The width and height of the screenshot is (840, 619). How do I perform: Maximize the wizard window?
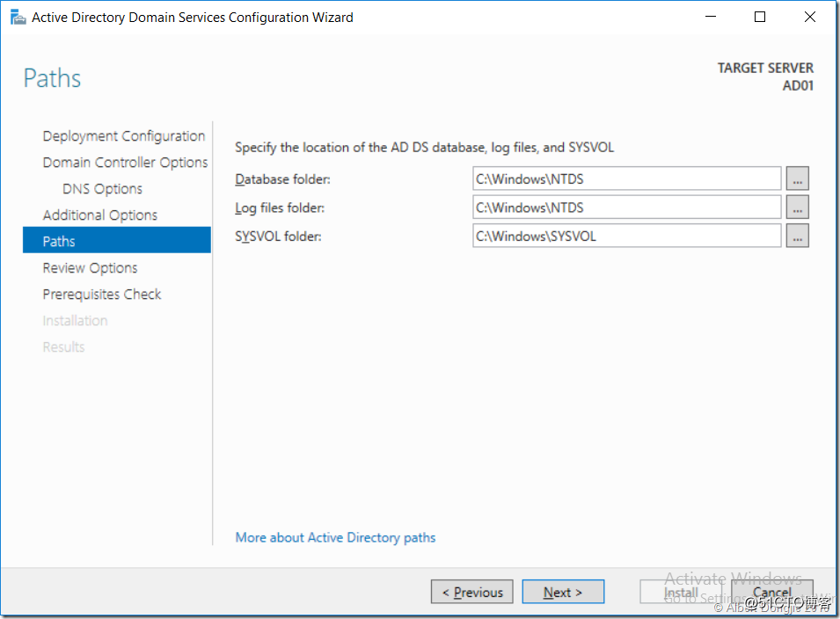760,17
